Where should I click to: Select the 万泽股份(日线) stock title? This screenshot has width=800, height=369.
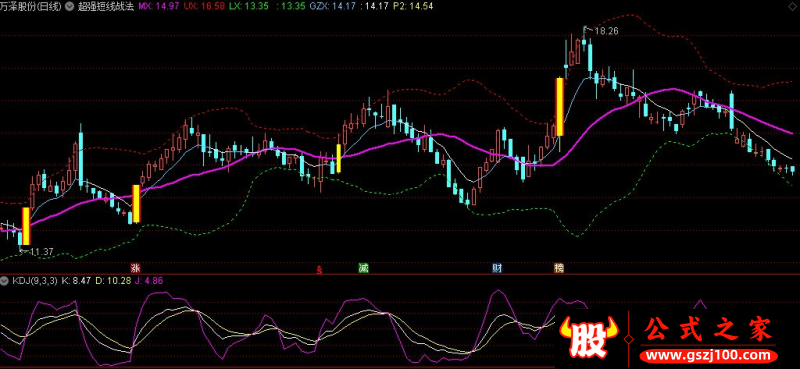click(x=32, y=7)
